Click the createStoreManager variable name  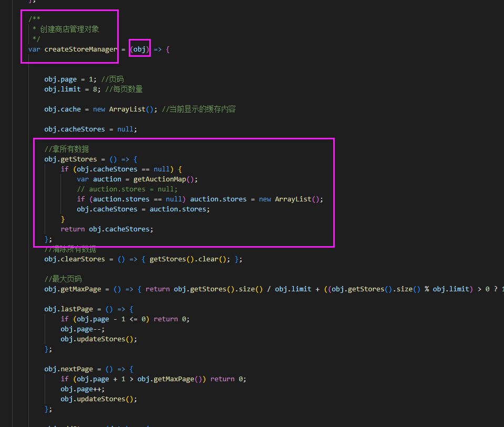(81, 49)
